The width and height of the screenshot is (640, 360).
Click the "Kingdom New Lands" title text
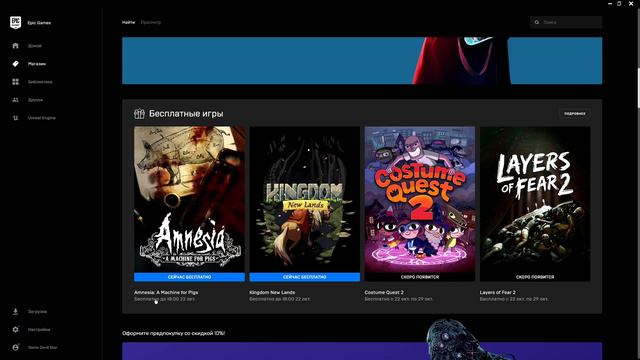[x=272, y=292]
